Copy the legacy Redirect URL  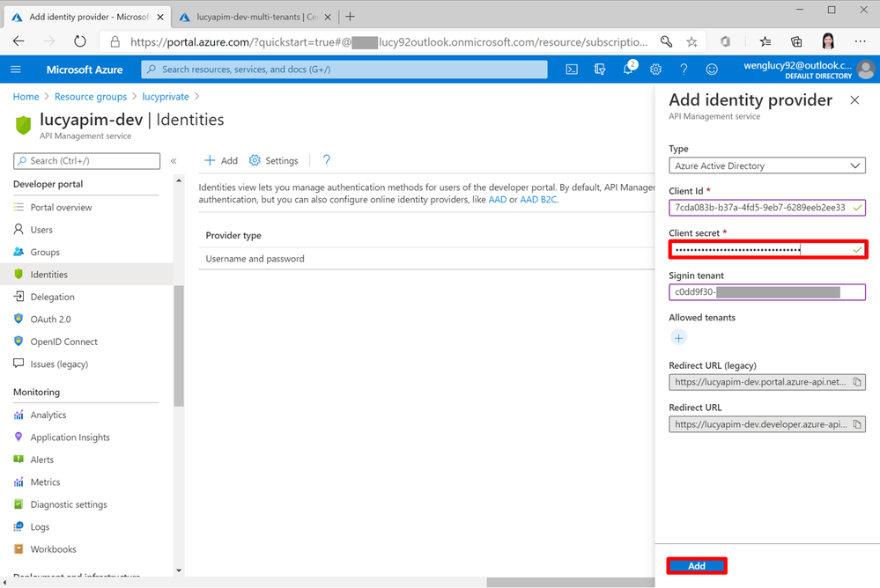857,382
